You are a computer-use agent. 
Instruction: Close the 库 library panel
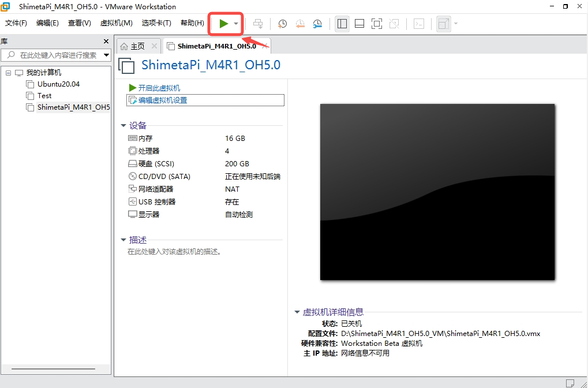[x=106, y=41]
